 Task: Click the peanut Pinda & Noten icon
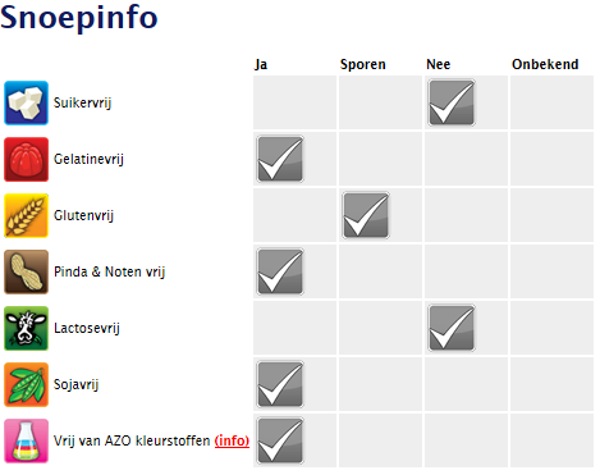click(26, 271)
